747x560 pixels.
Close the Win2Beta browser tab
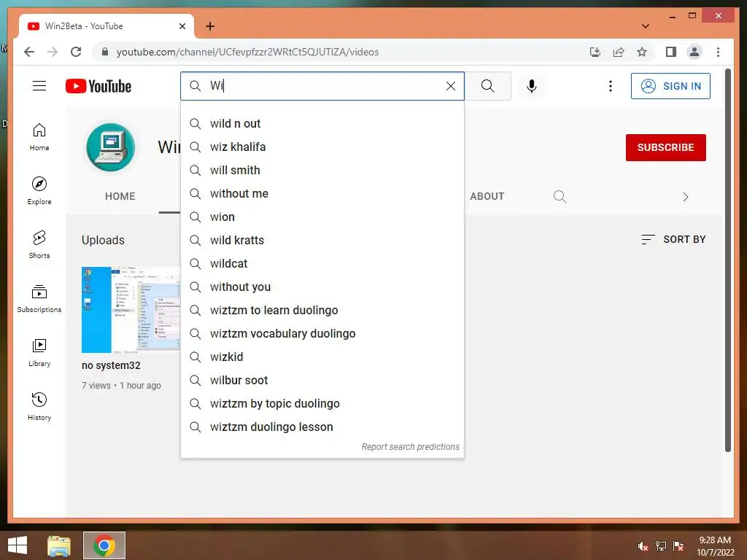[182, 26]
